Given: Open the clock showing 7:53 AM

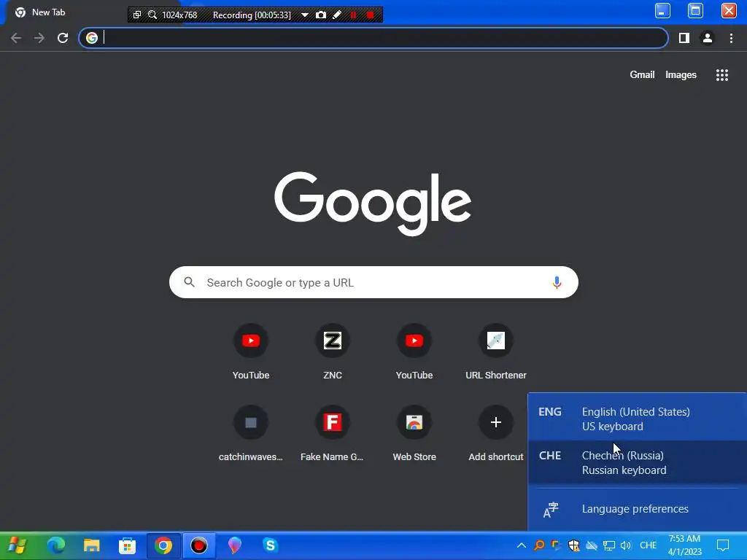Looking at the screenshot, I should (x=684, y=545).
